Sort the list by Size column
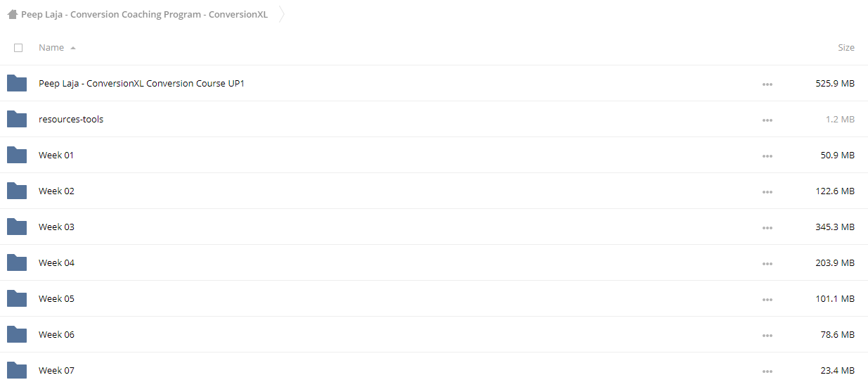The height and width of the screenshot is (387, 868). click(846, 47)
